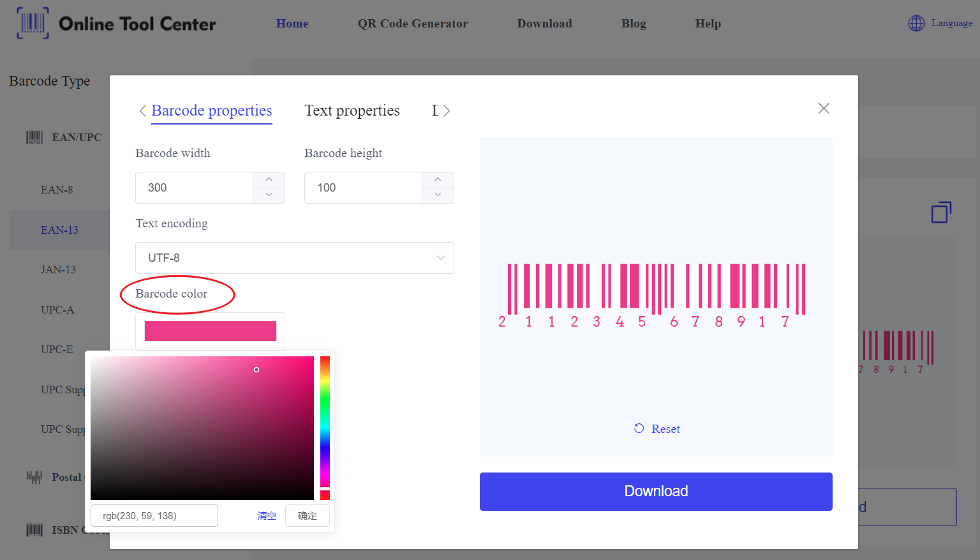Image resolution: width=980 pixels, height=560 pixels.
Task: Click the globe Language icon
Action: coord(916,24)
